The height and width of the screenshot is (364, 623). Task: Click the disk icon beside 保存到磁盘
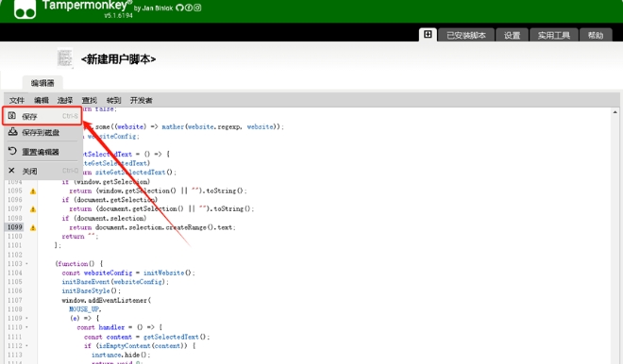12,131
